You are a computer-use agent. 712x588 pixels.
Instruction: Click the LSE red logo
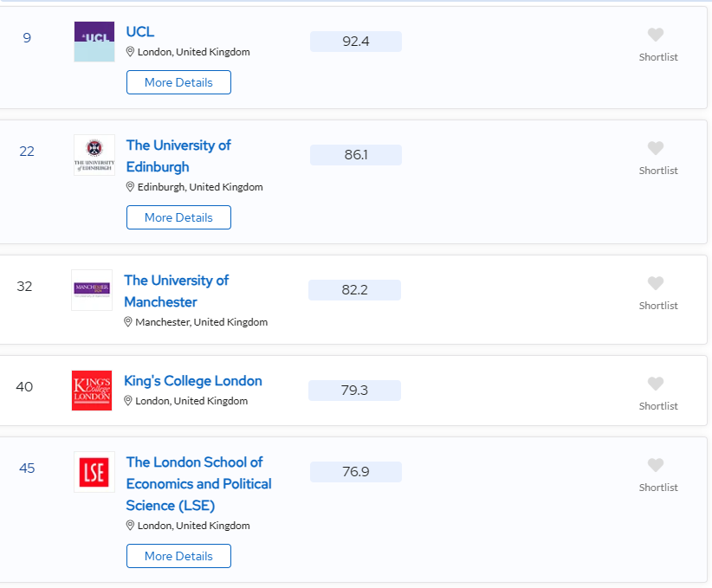[x=94, y=472]
